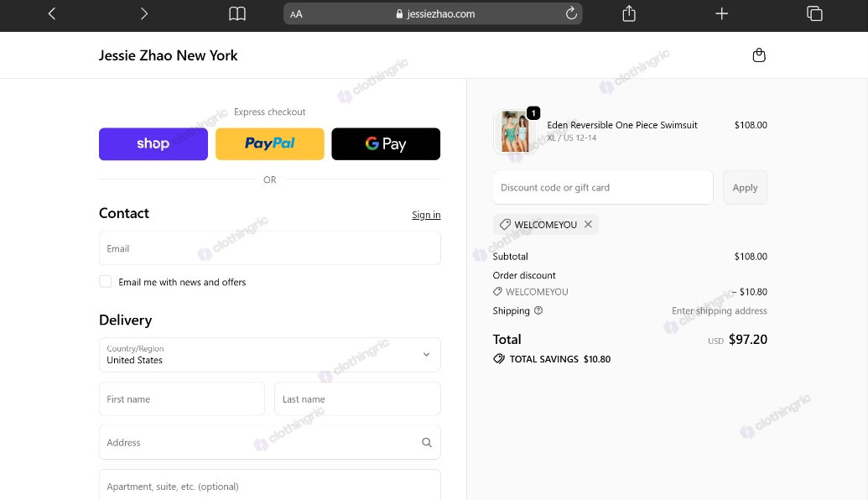This screenshot has height=500, width=868.
Task: Click the TOTAL SAVINGS $10.80 text
Action: (x=559, y=359)
